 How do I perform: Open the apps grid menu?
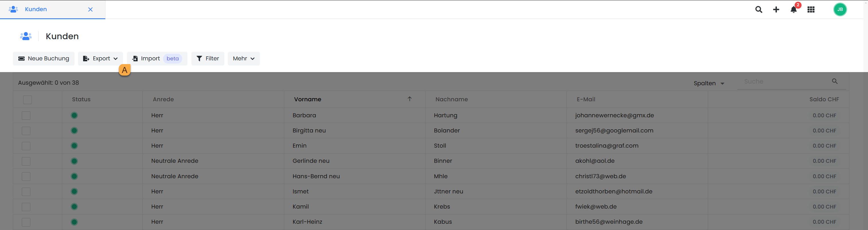[811, 9]
